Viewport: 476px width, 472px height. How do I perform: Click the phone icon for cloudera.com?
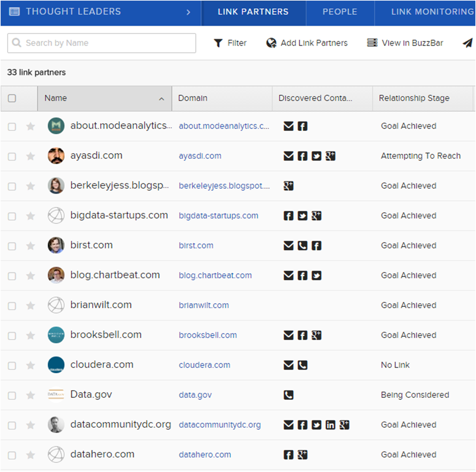302,365
